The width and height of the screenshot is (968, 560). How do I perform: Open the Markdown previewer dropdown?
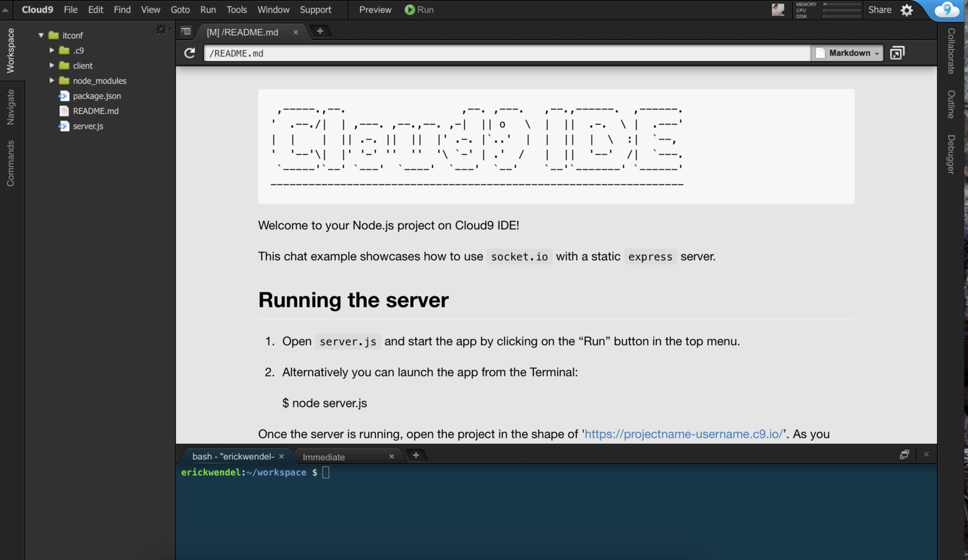(847, 54)
